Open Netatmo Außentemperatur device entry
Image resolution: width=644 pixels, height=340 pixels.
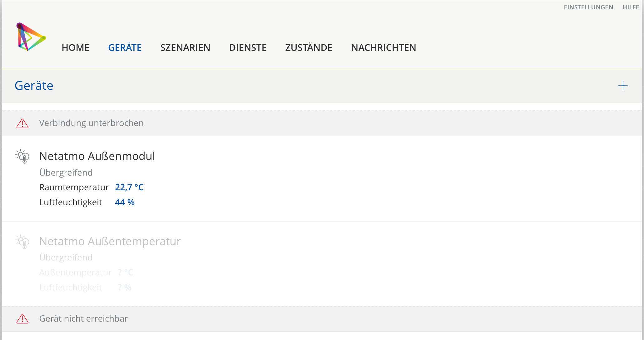click(110, 241)
